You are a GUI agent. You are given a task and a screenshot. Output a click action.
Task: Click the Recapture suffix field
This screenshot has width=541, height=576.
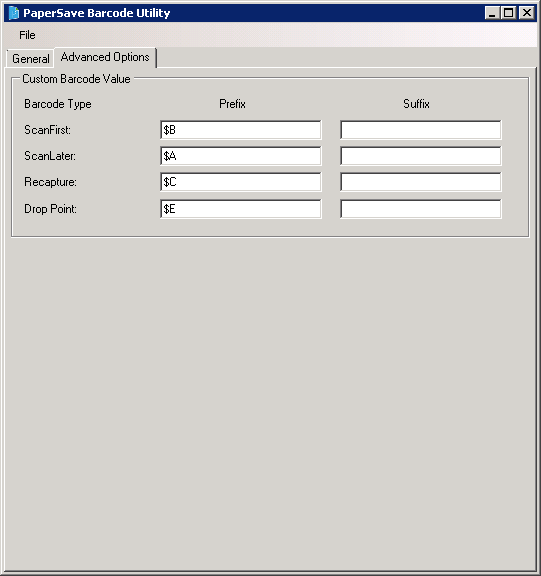click(421, 182)
